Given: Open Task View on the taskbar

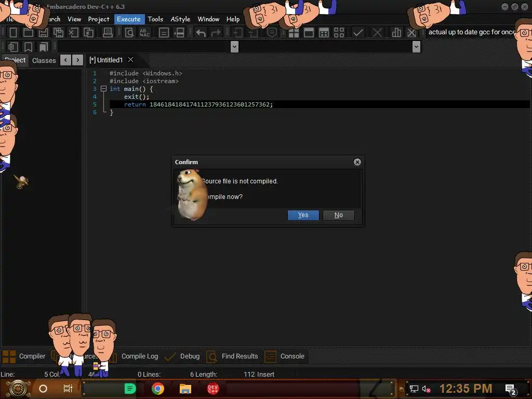Looking at the screenshot, I should pos(68,389).
